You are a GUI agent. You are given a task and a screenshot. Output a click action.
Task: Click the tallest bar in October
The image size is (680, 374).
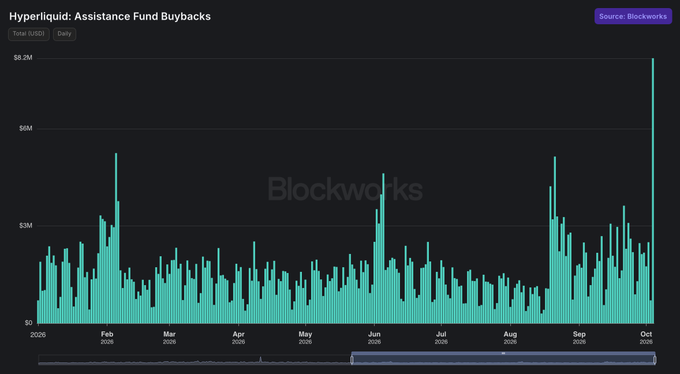coord(653,190)
